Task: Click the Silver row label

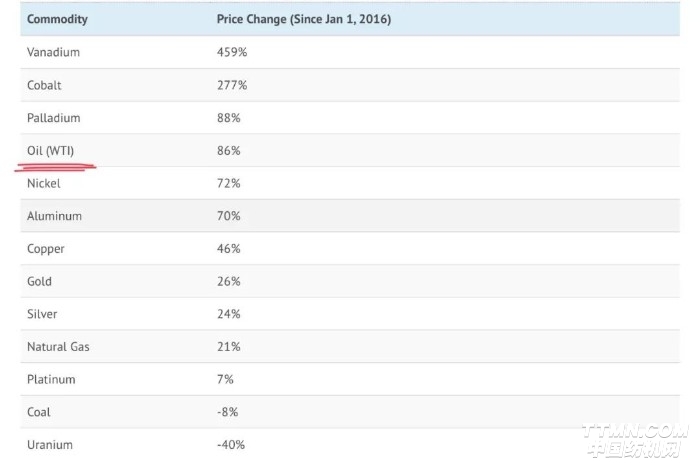Action: (x=42, y=314)
